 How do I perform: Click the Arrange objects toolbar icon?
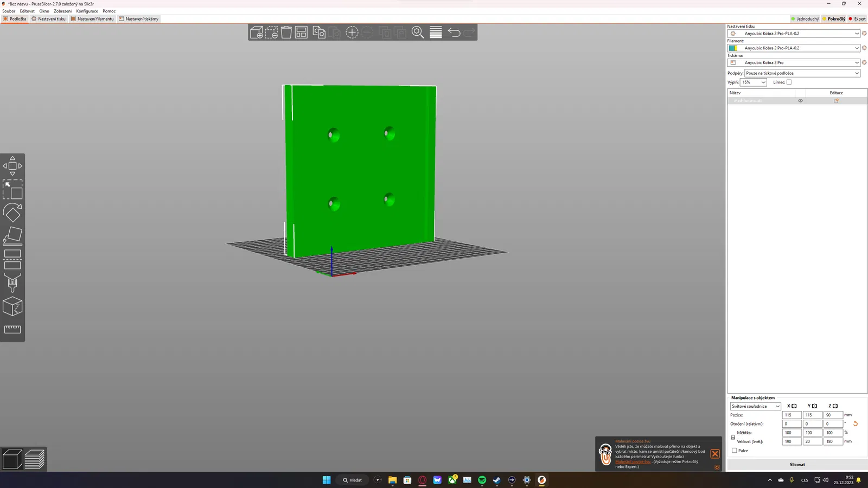point(301,33)
